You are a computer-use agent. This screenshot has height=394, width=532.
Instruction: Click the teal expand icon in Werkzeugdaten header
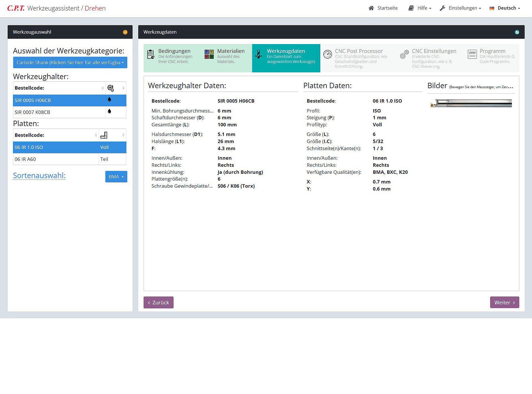517,32
